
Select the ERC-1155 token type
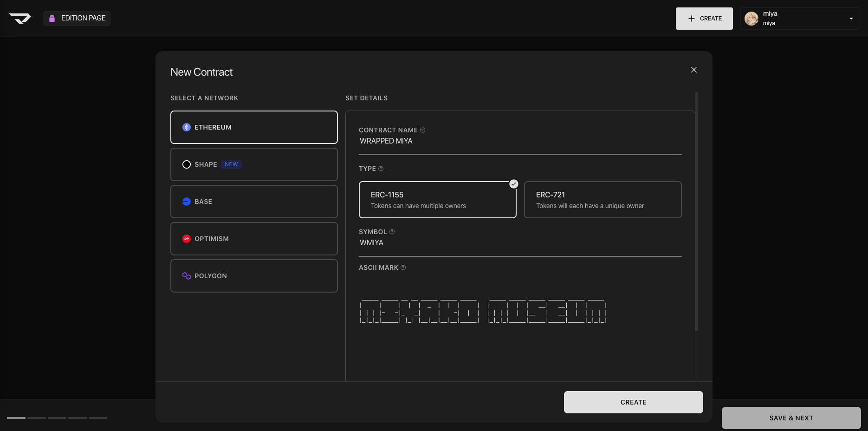(x=437, y=200)
